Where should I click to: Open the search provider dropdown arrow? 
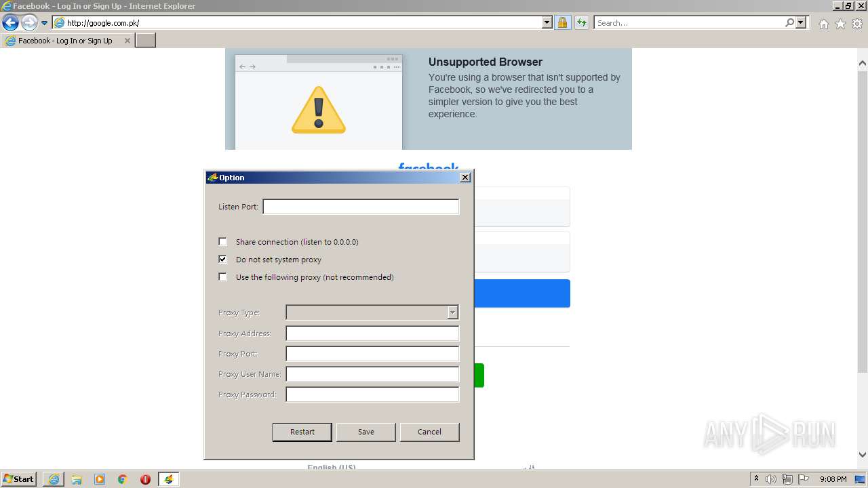tap(801, 23)
